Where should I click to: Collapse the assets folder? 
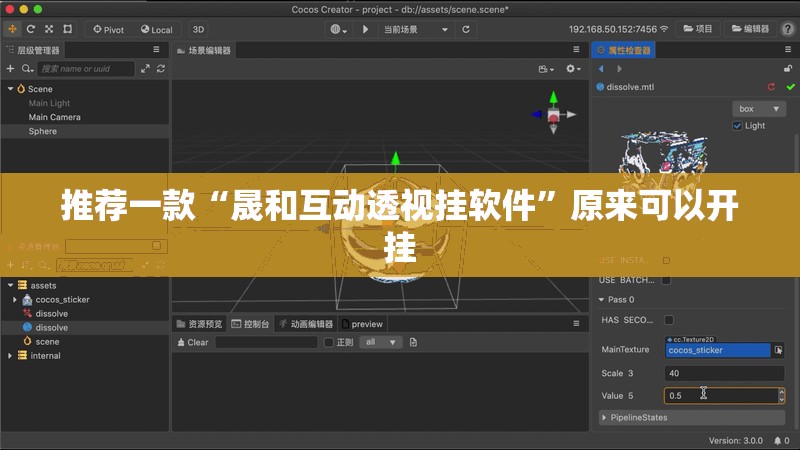tap(11, 285)
